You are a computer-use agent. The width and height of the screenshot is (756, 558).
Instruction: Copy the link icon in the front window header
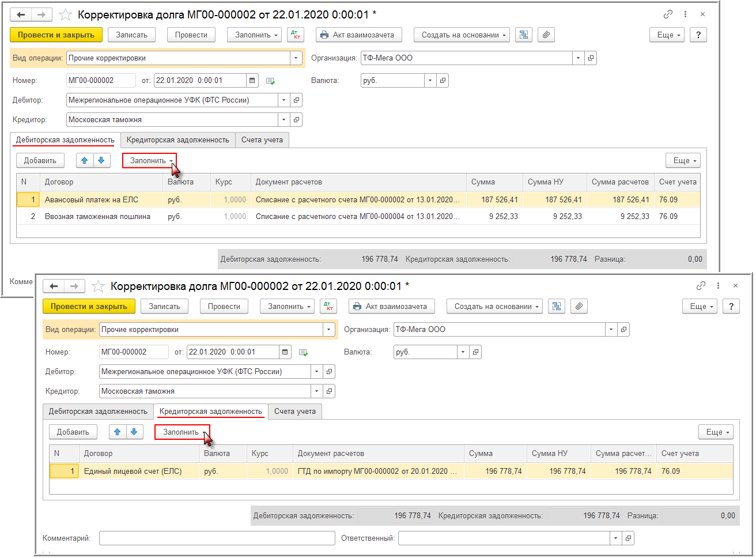[701, 286]
